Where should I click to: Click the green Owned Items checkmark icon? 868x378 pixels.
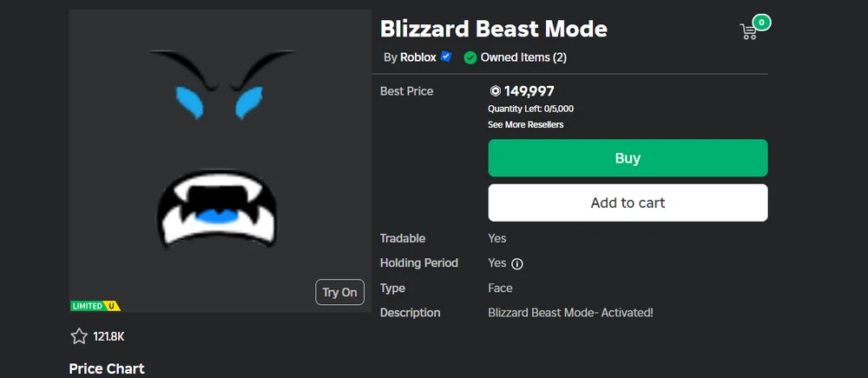click(x=470, y=58)
